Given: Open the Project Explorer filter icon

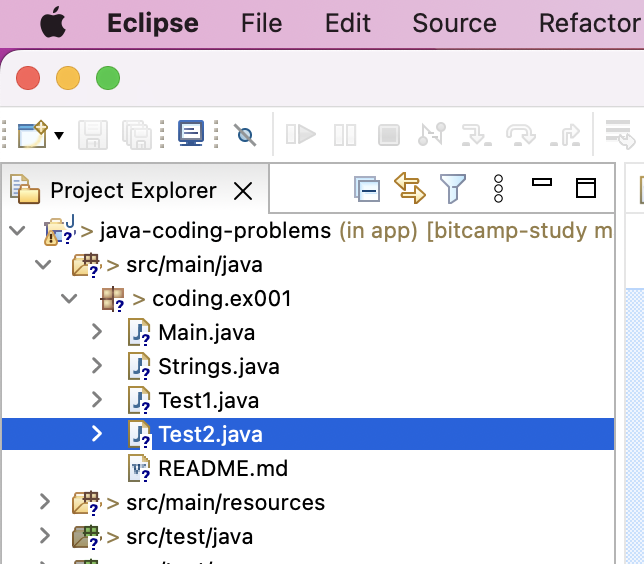Looking at the screenshot, I should click(x=453, y=189).
